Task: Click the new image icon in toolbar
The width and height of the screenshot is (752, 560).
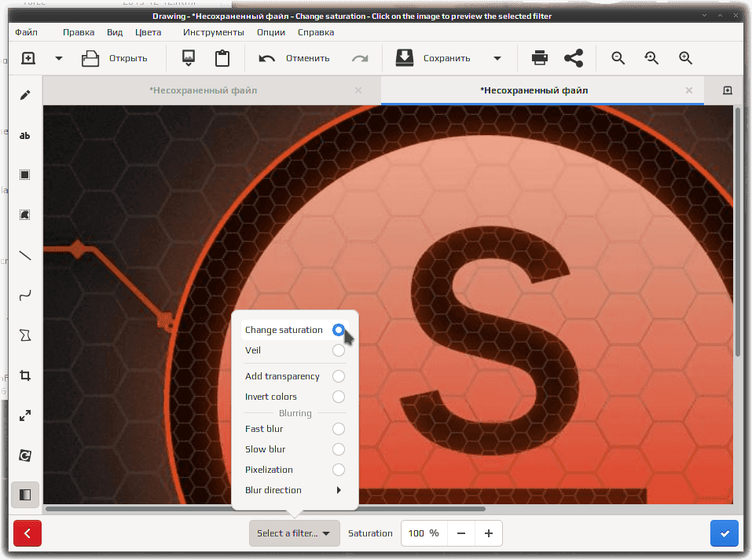Action: (x=28, y=58)
